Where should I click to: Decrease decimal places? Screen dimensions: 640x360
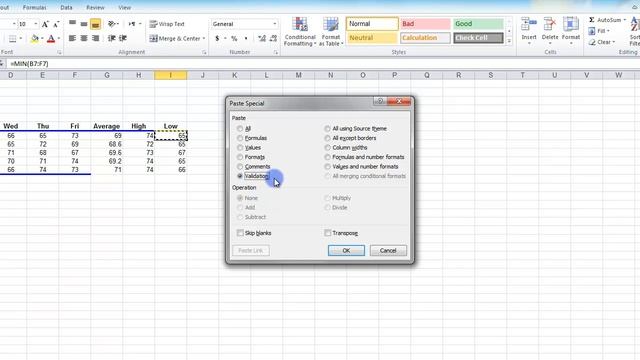pyautogui.click(x=273, y=38)
